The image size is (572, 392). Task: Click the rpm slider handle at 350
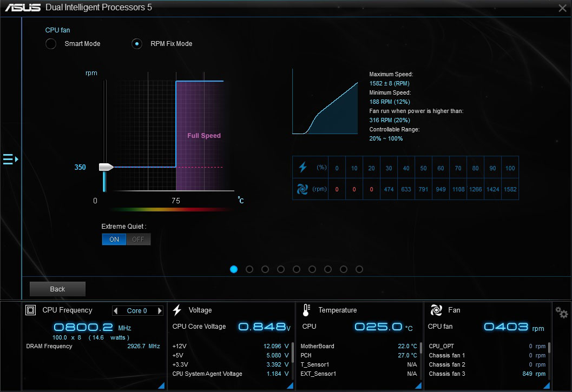(x=106, y=167)
